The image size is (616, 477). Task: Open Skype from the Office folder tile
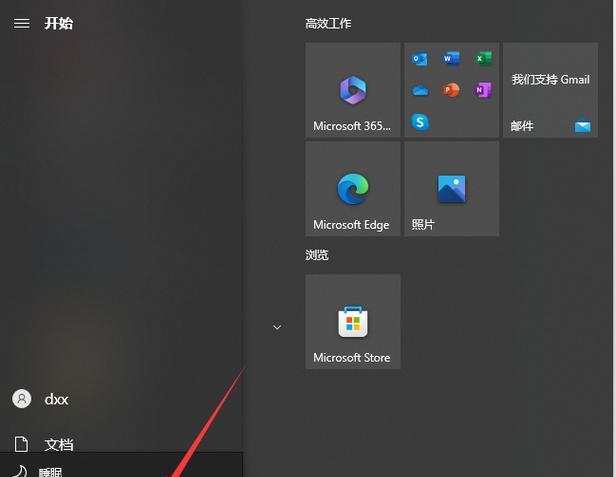420,122
